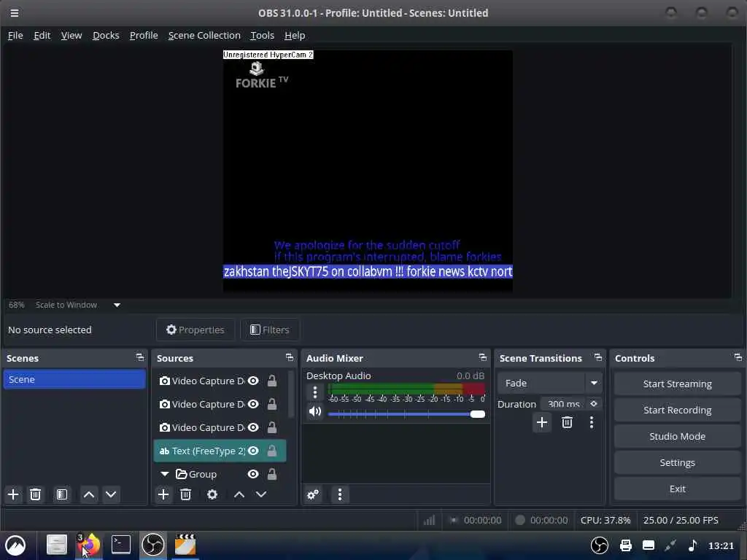Open the Fade transition dropdown
747x560 pixels.
coord(550,383)
